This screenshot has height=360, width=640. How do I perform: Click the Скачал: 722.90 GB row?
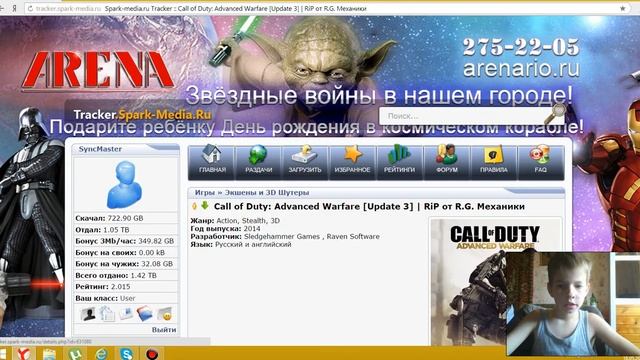[126, 218]
